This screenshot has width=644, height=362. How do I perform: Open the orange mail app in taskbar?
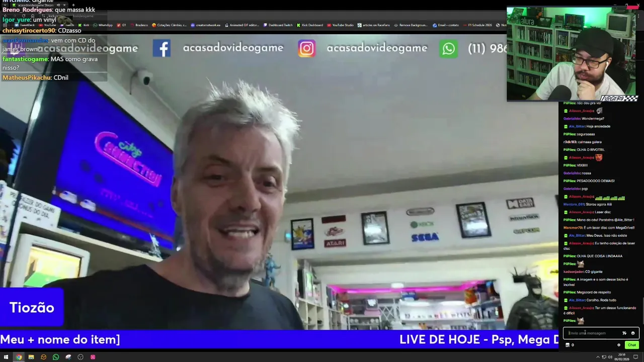tap(43, 357)
